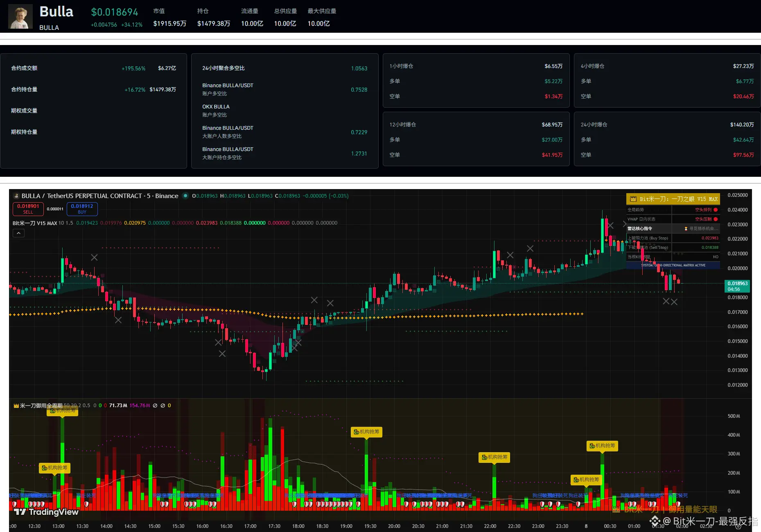Viewport: 761px width, 532px height.
Task: Click the 总供应量 value 10.00亿
Action: [285, 23]
